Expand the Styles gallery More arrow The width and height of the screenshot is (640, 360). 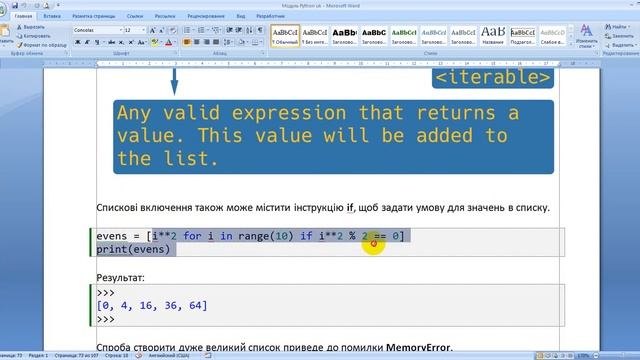571,44
